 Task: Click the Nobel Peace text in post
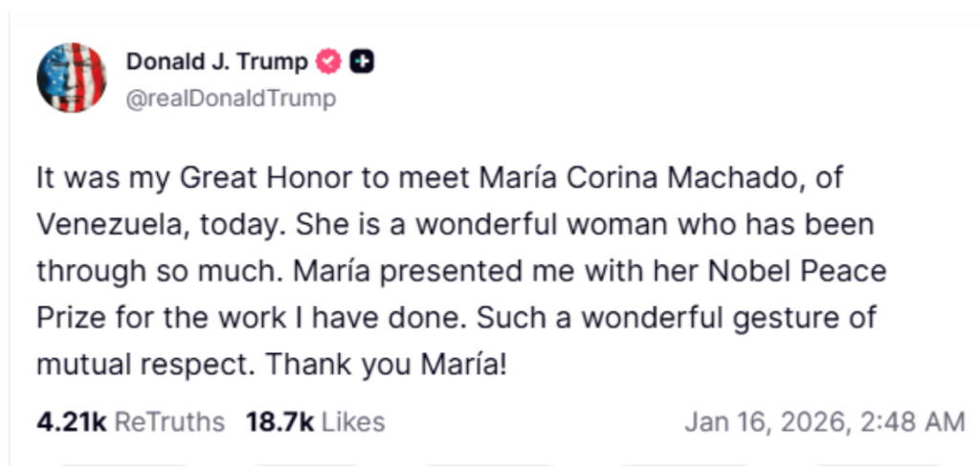click(x=822, y=270)
